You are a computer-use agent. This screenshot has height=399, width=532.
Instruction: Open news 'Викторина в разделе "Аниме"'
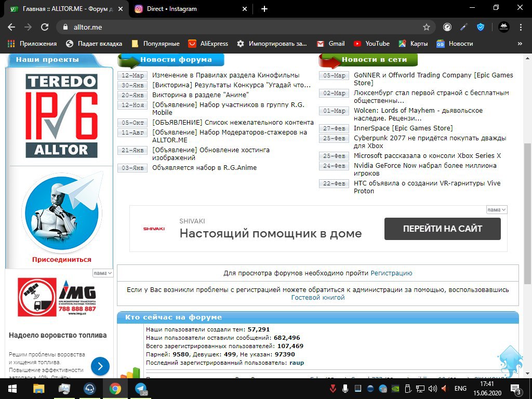point(200,95)
